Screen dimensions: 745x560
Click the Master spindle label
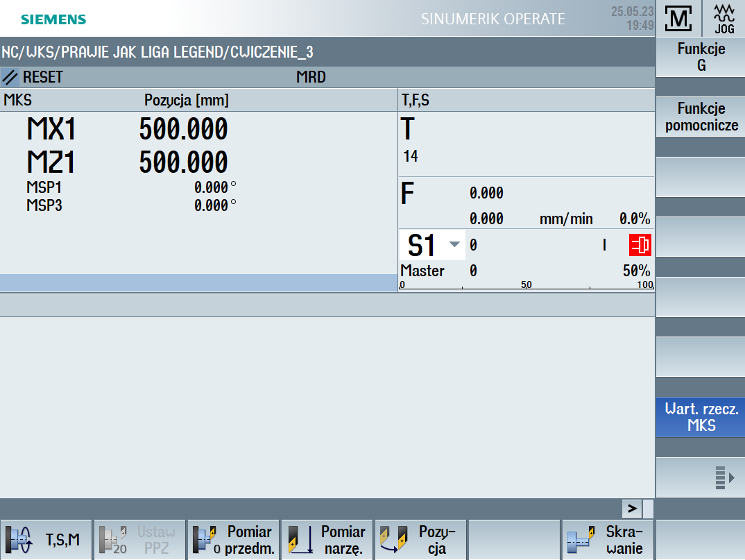coord(422,271)
